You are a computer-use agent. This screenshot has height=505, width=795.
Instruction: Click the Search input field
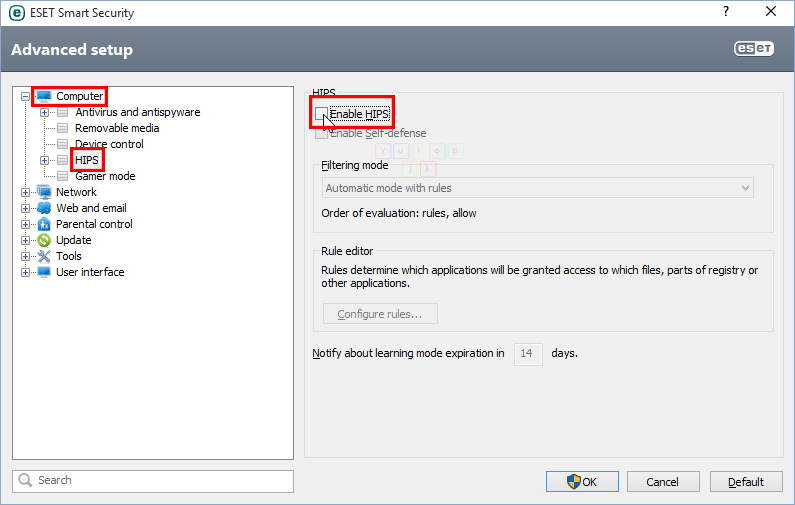(x=153, y=481)
